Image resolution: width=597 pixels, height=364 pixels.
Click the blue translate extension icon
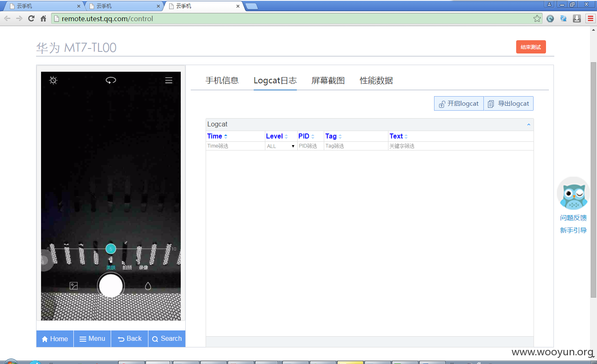click(x=563, y=18)
